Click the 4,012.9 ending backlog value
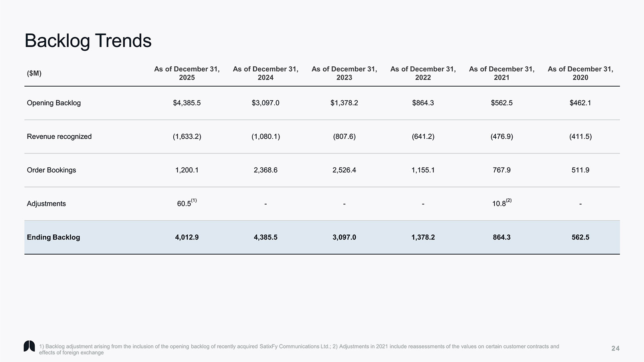The height and width of the screenshot is (362, 644). point(186,237)
